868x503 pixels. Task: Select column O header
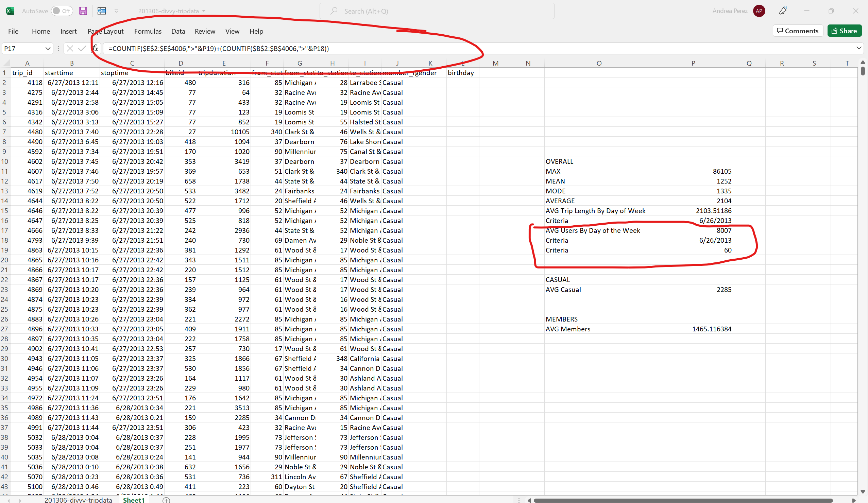coord(599,63)
